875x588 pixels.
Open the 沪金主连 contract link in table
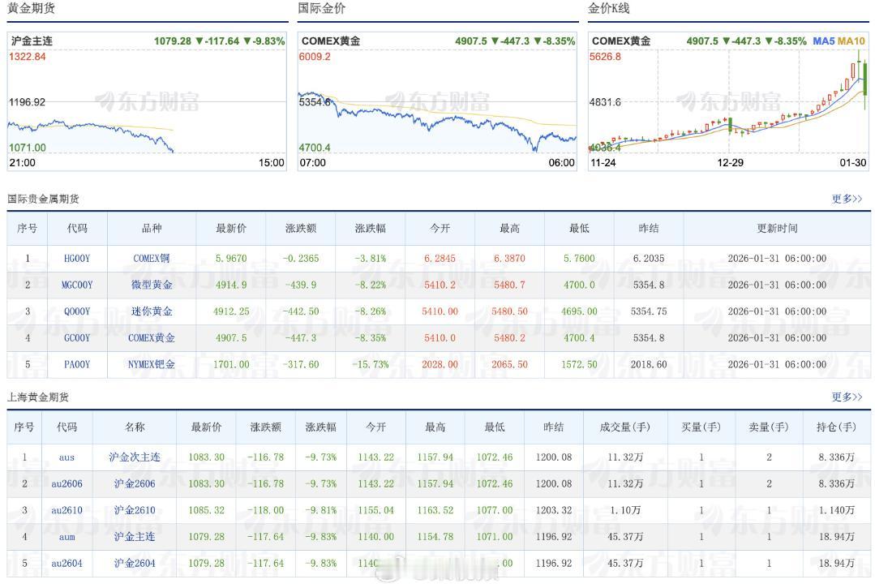135,537
